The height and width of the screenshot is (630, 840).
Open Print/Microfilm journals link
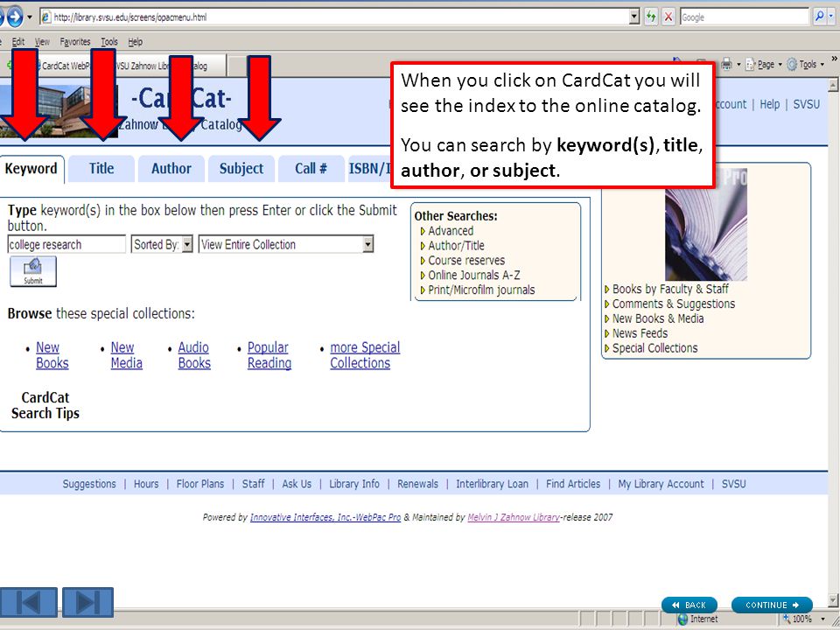coord(481,290)
